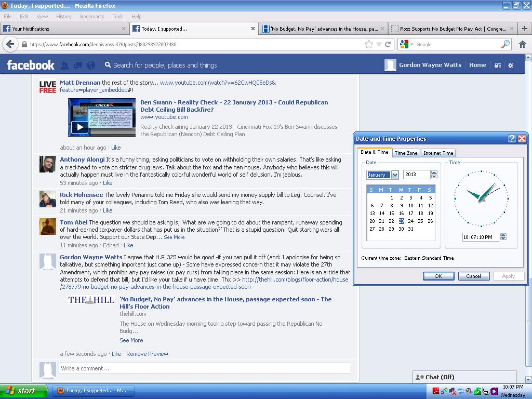This screenshot has width=532, height=399.
Task: Select day 31 in the calendar
Action: pos(411,229)
